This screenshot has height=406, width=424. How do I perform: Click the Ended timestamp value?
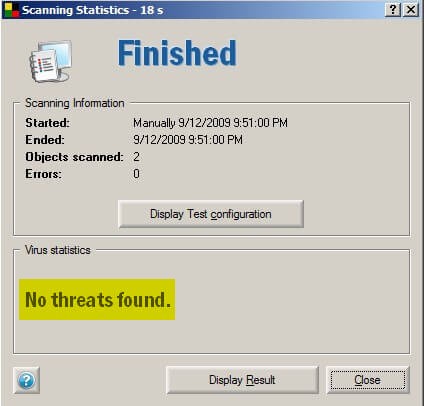tap(188, 140)
